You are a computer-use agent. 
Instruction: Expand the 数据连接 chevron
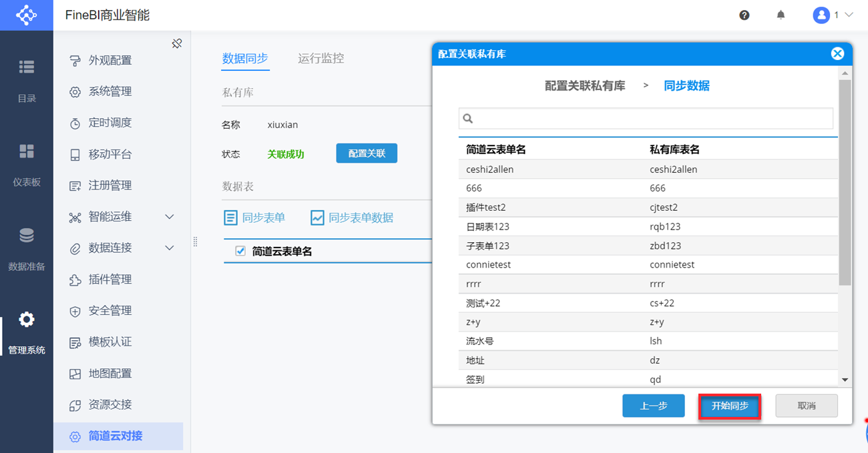[170, 248]
